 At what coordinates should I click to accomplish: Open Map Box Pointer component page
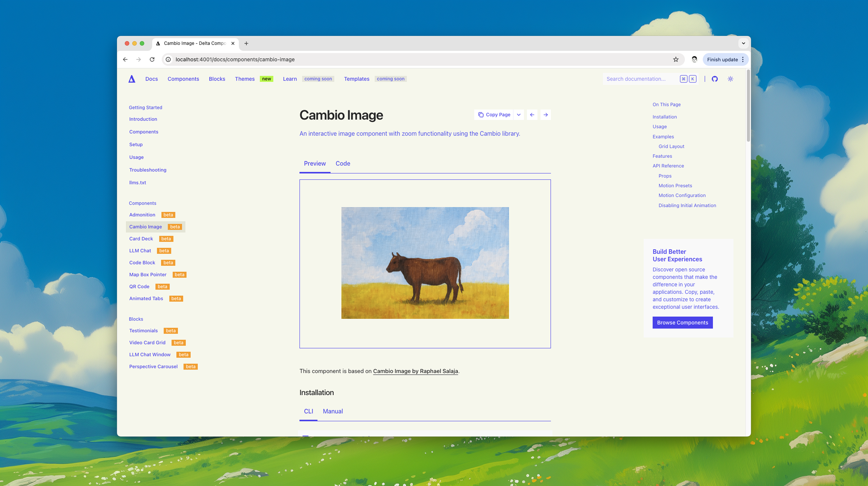(x=148, y=275)
